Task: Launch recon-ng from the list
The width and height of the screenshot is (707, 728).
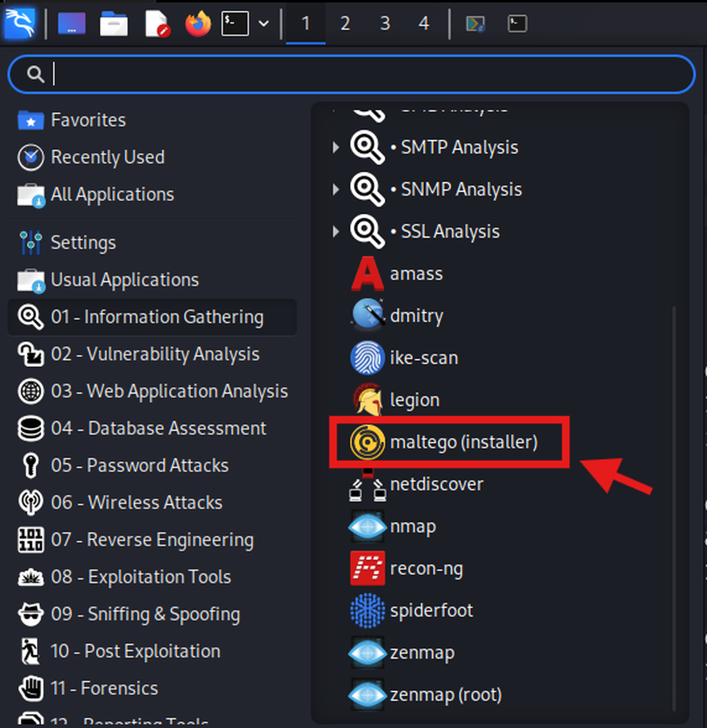Action: coord(426,569)
